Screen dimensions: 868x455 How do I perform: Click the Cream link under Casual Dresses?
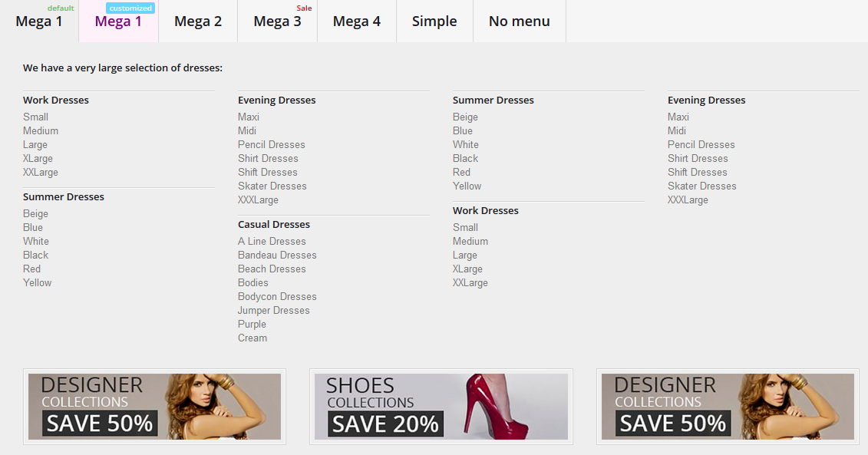pyautogui.click(x=252, y=338)
